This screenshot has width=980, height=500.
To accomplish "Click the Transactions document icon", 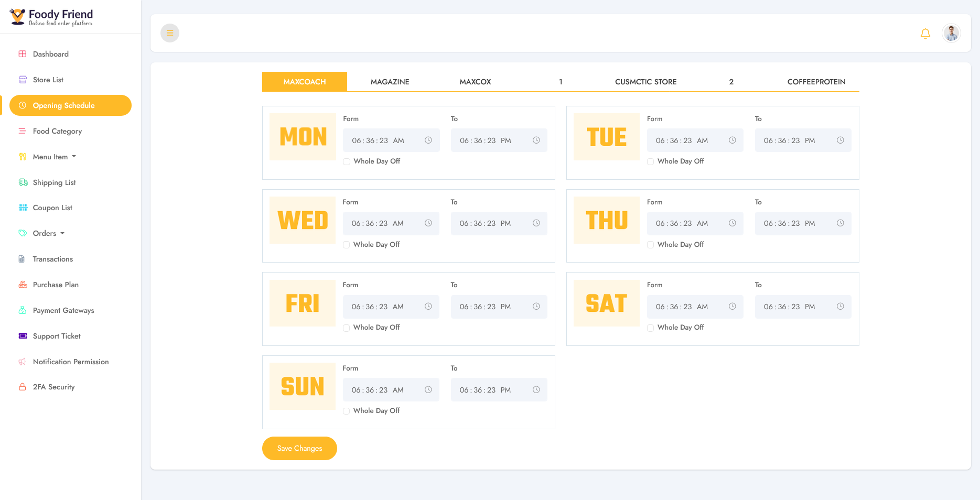I will coord(22,259).
